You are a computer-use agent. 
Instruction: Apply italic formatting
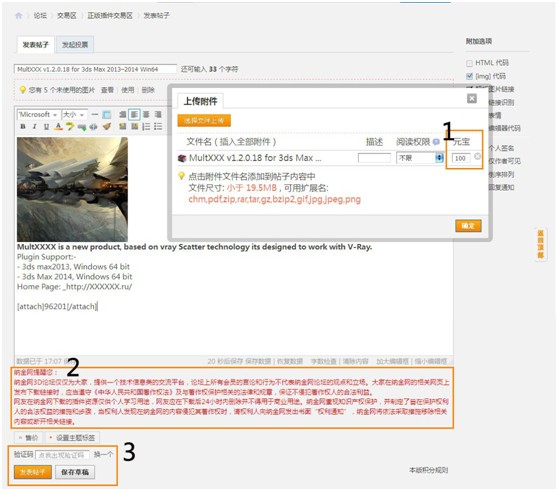point(35,126)
